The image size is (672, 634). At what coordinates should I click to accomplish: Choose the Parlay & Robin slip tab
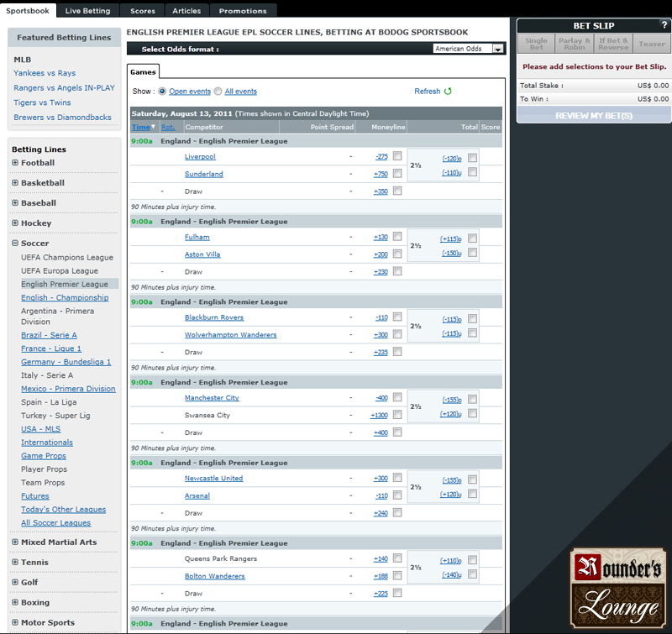[x=575, y=44]
